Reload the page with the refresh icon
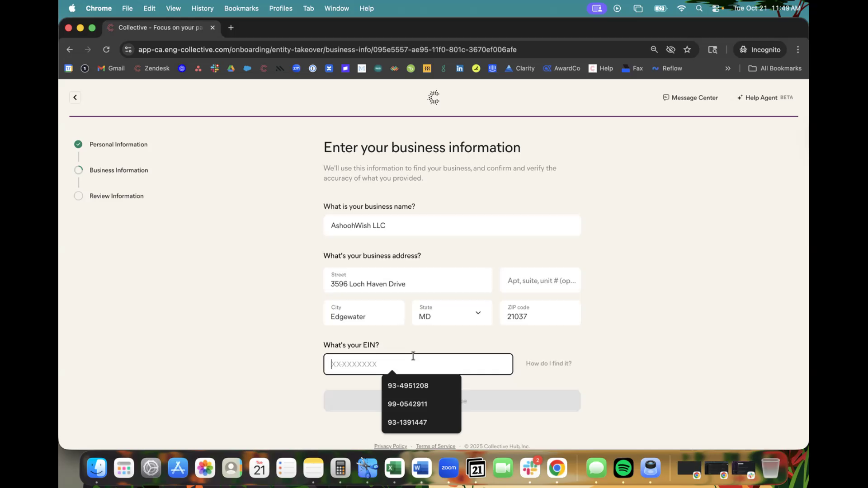 106,50
